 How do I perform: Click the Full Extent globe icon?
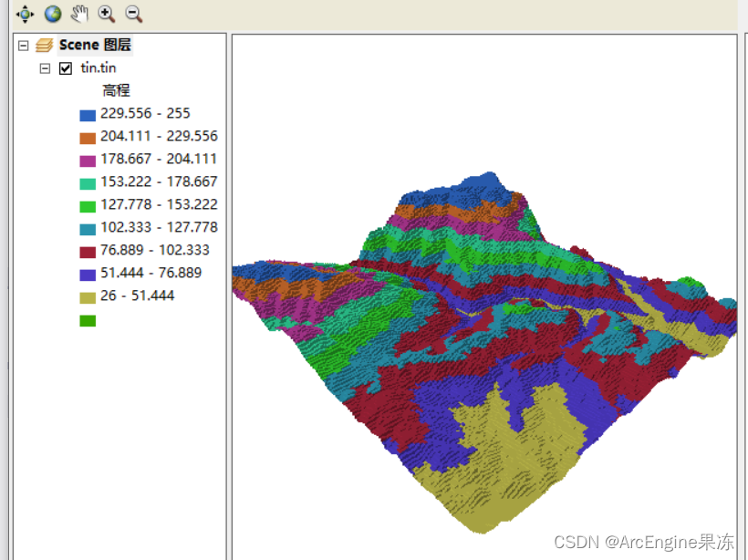(x=52, y=14)
